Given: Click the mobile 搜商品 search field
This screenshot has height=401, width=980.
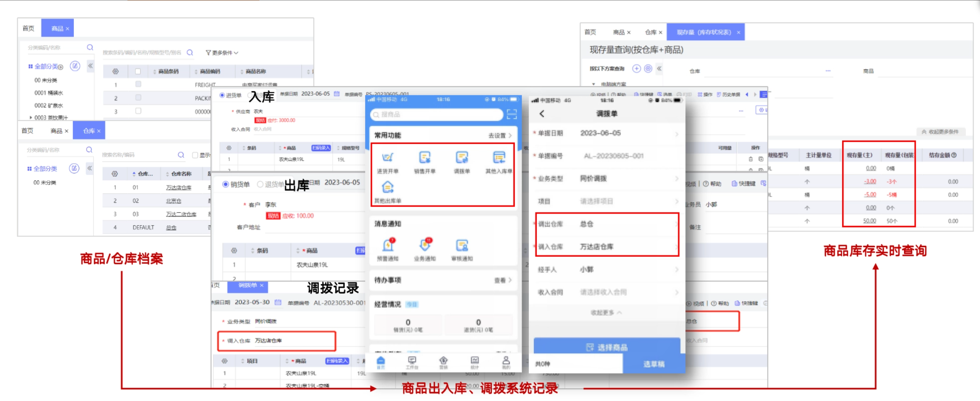Looking at the screenshot, I should pos(437,114).
